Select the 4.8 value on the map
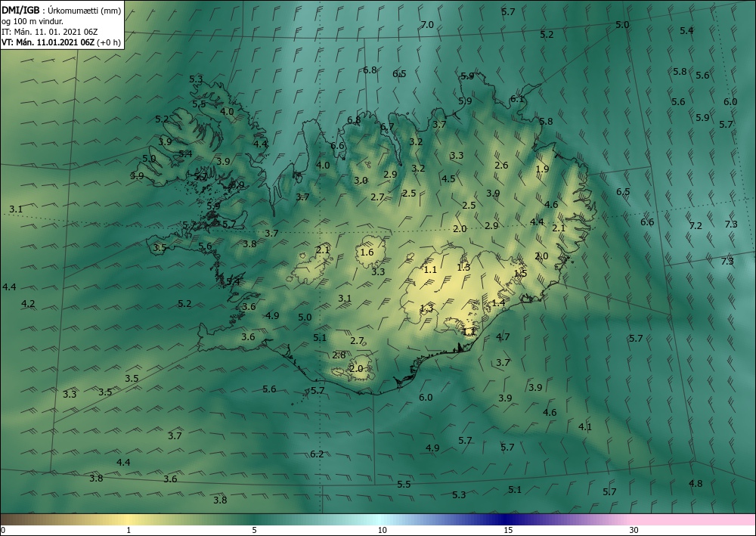 pos(696,484)
